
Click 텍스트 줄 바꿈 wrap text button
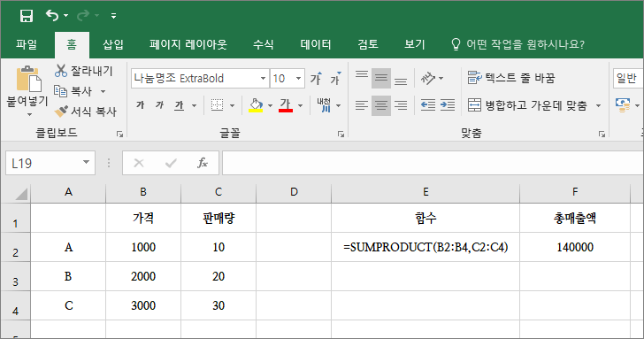tap(511, 78)
